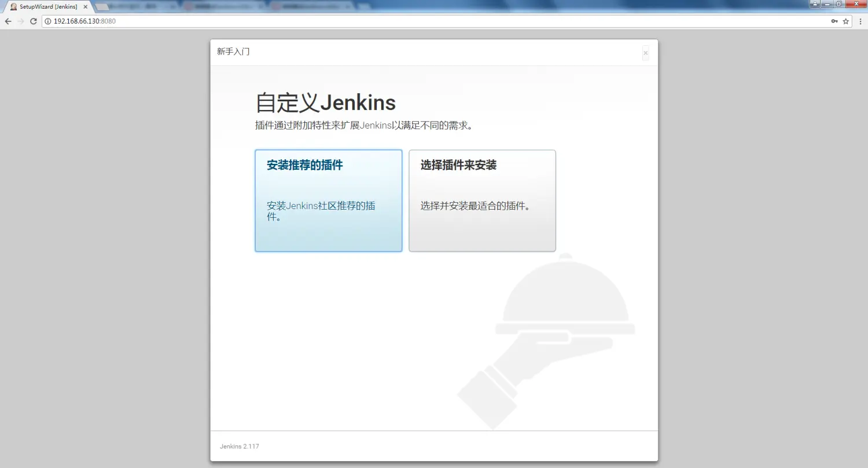This screenshot has width=868, height=468.
Task: Click the description line 插件通过附加特性来扩展Jenkins
Action: point(364,125)
